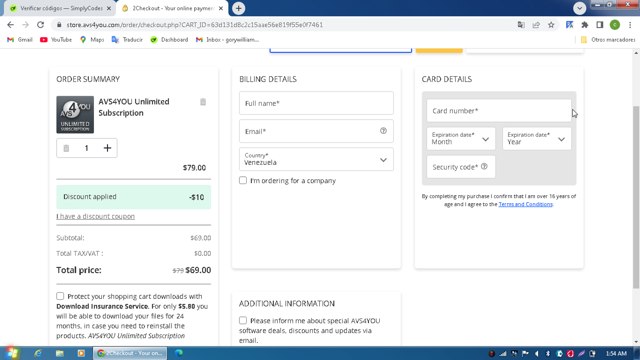Click the Security code help icon
The image size is (640, 360).
[484, 167]
